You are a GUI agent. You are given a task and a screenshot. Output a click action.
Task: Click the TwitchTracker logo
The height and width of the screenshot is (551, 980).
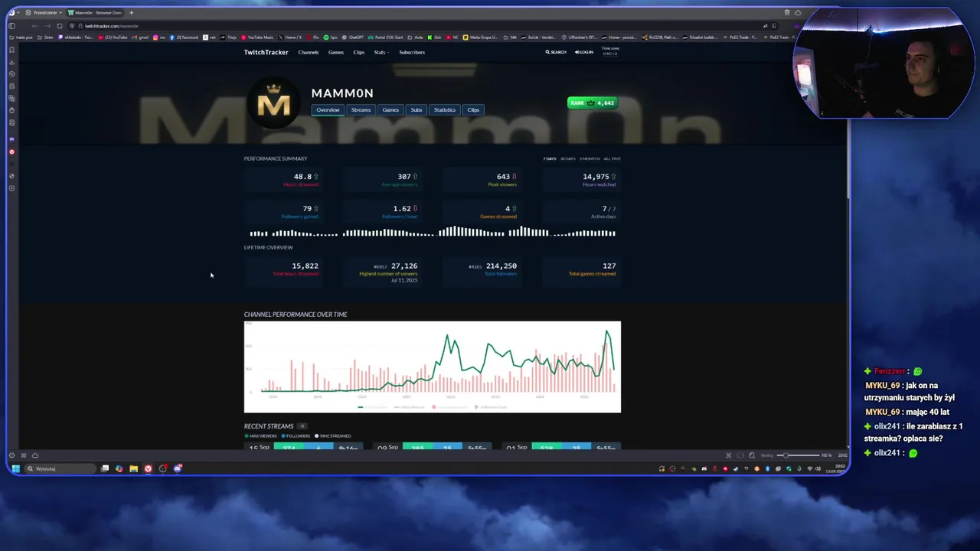click(x=265, y=52)
